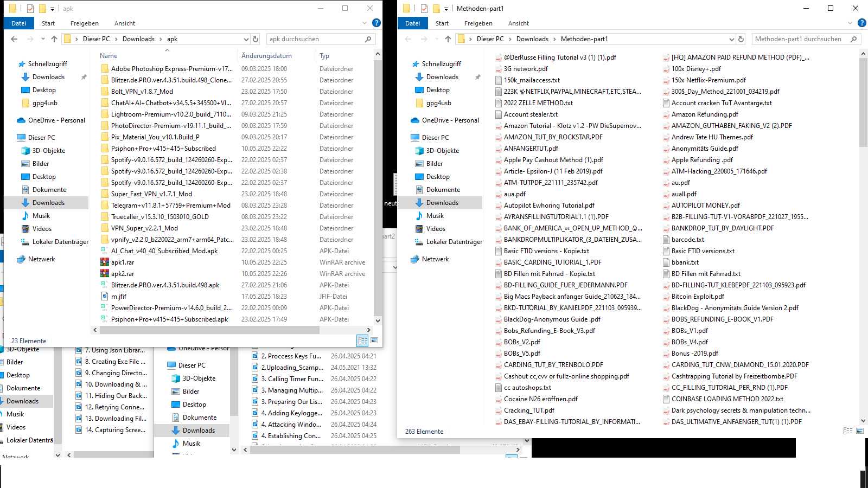Click Methoden-part1 vertical scrollbar thumb
Image resolution: width=868 pixels, height=488 pixels.
[863, 102]
